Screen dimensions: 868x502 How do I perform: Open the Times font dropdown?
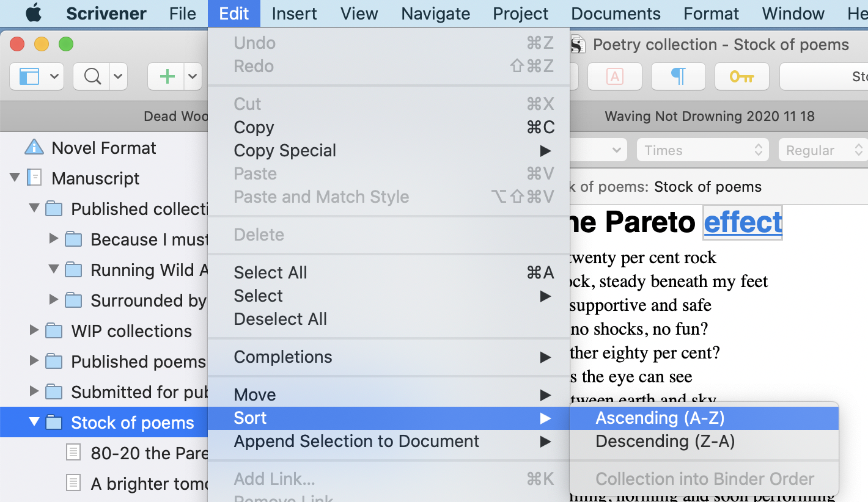click(703, 150)
